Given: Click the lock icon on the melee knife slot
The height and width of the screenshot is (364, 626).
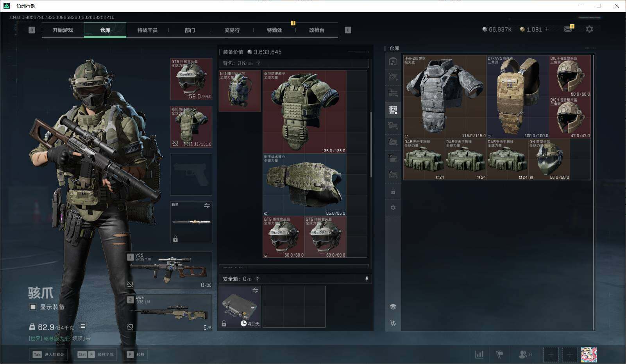Looking at the screenshot, I should coord(175,239).
